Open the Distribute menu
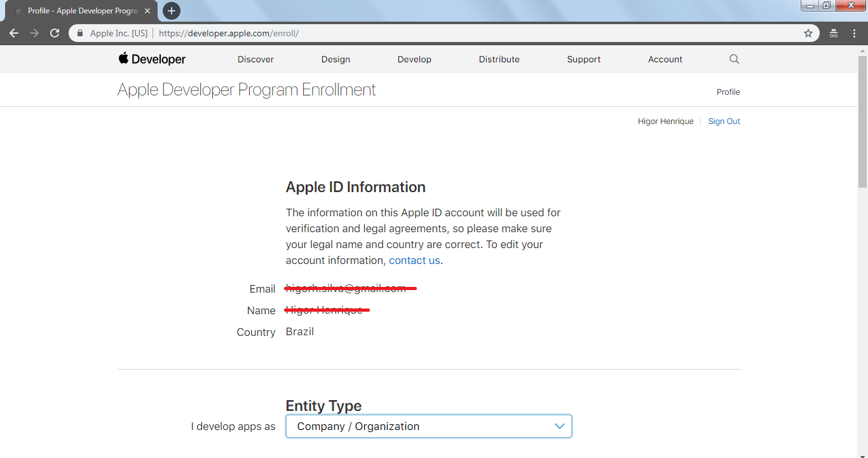Screen dimensions: 868x458 [x=499, y=59]
